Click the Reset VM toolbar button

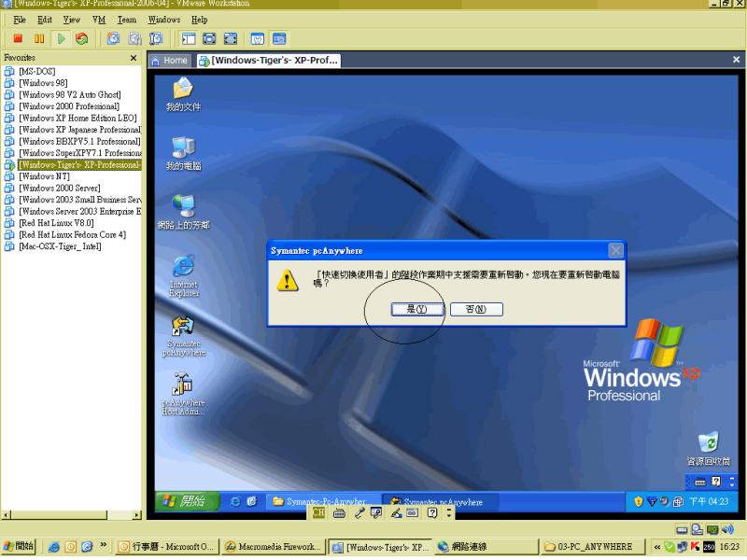[x=82, y=38]
